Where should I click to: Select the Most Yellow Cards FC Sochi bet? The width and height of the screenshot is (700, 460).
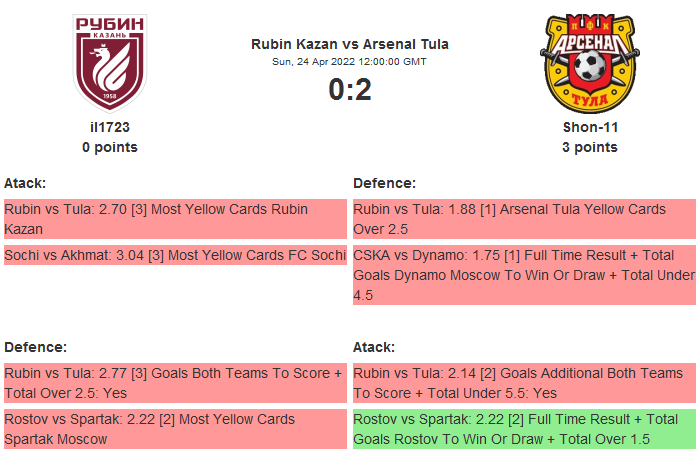[174, 255]
